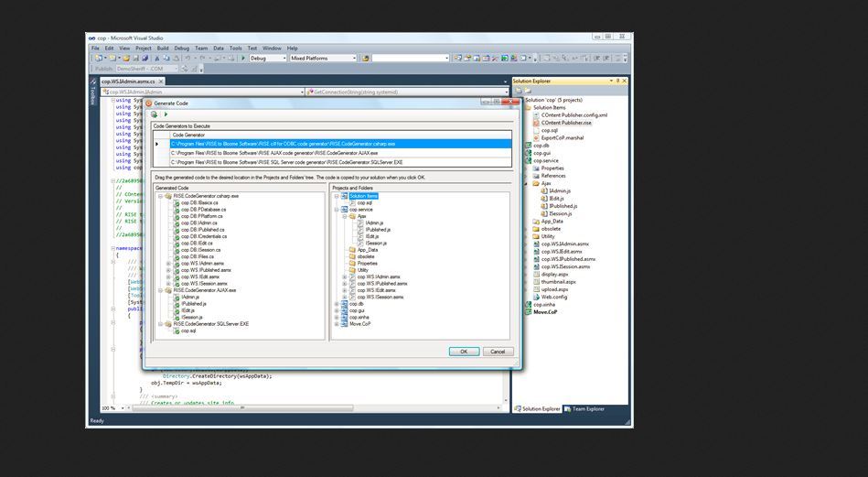Open the Build menu

coord(163,48)
